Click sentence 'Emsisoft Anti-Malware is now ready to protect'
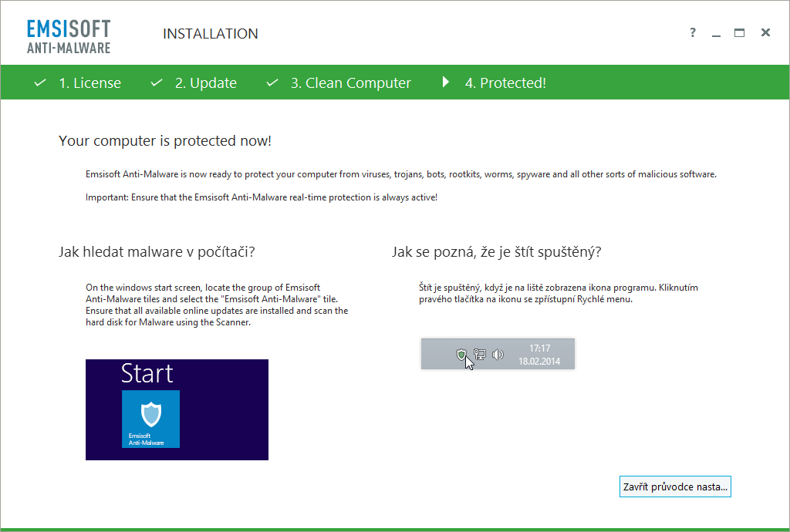The width and height of the screenshot is (790, 532). pos(401,174)
